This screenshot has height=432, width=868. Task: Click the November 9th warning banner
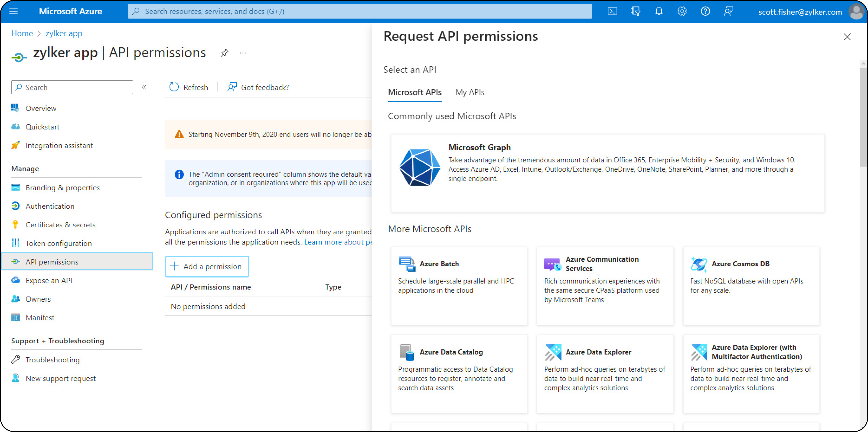point(268,134)
